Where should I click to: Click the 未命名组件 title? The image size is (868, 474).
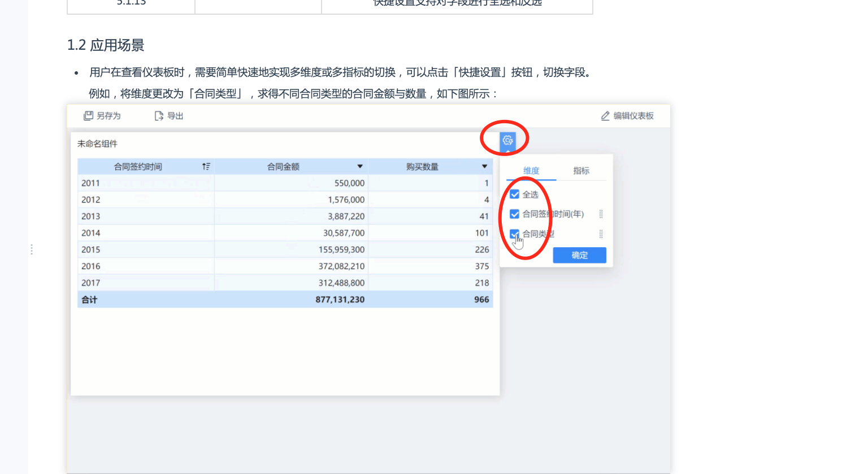[x=97, y=144]
